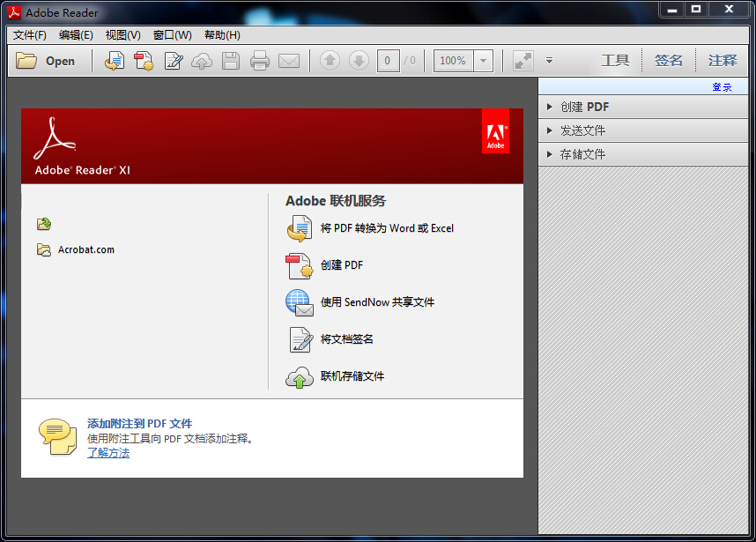Click the 100% zoom value field
756x542 pixels.
coord(453,61)
